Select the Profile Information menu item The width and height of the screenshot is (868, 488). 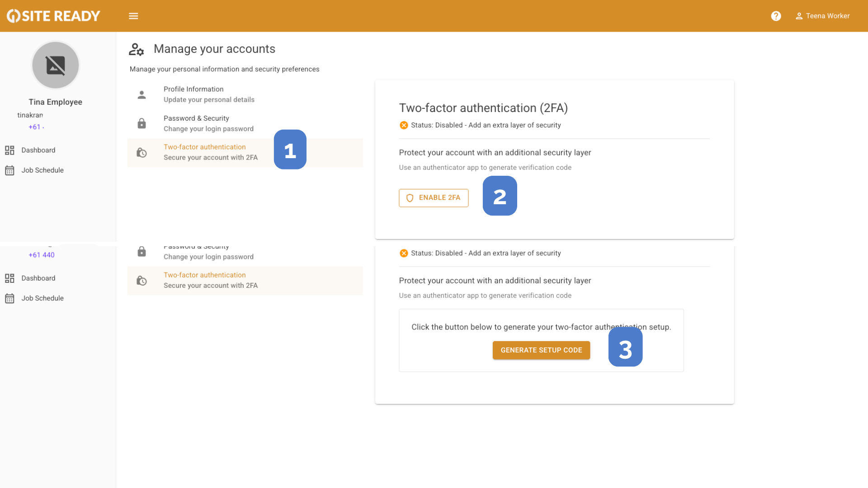[x=209, y=94]
